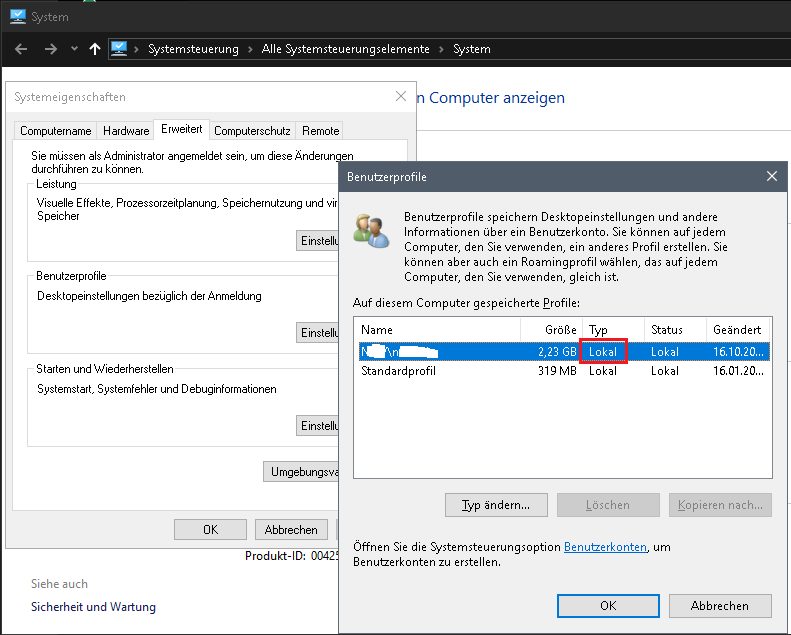791x635 pixels.
Task: Click Umgebungsvariablen button
Action: [x=302, y=472]
